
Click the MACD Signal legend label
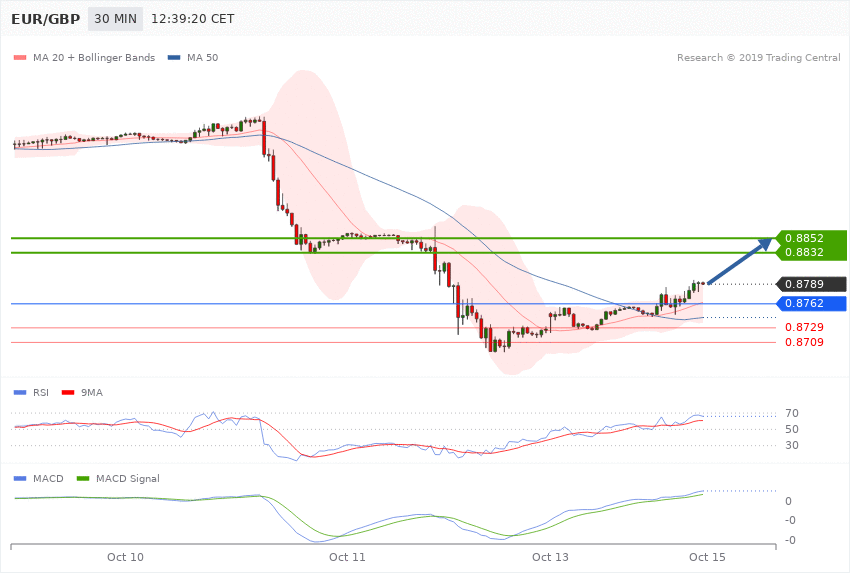(128, 478)
